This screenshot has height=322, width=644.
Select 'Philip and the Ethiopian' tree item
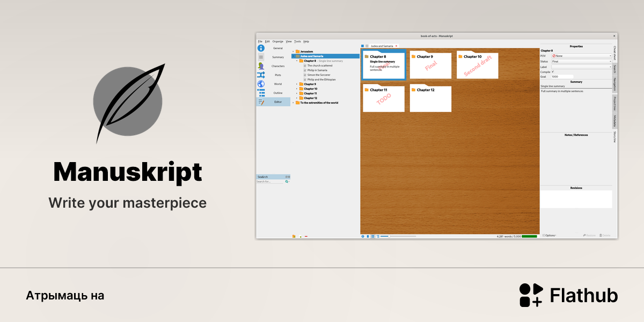[321, 79]
